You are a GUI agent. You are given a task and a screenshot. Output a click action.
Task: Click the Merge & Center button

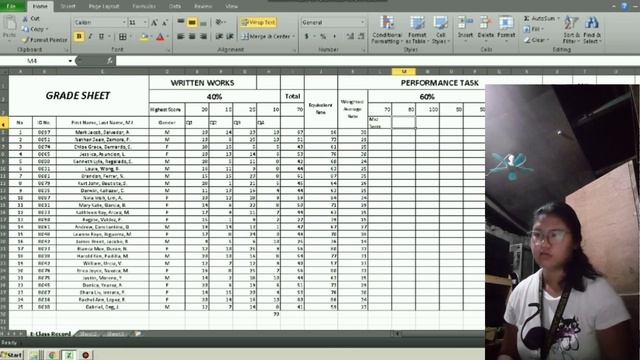(265, 36)
